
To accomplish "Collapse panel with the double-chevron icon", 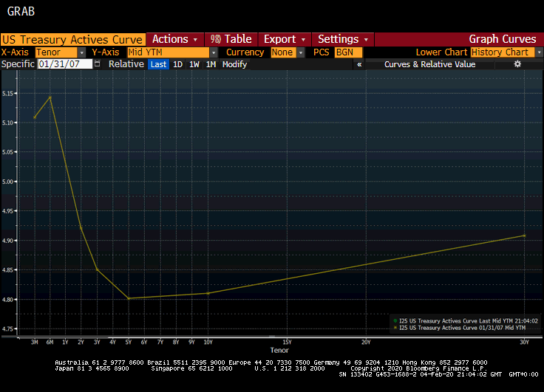I will (x=359, y=64).
